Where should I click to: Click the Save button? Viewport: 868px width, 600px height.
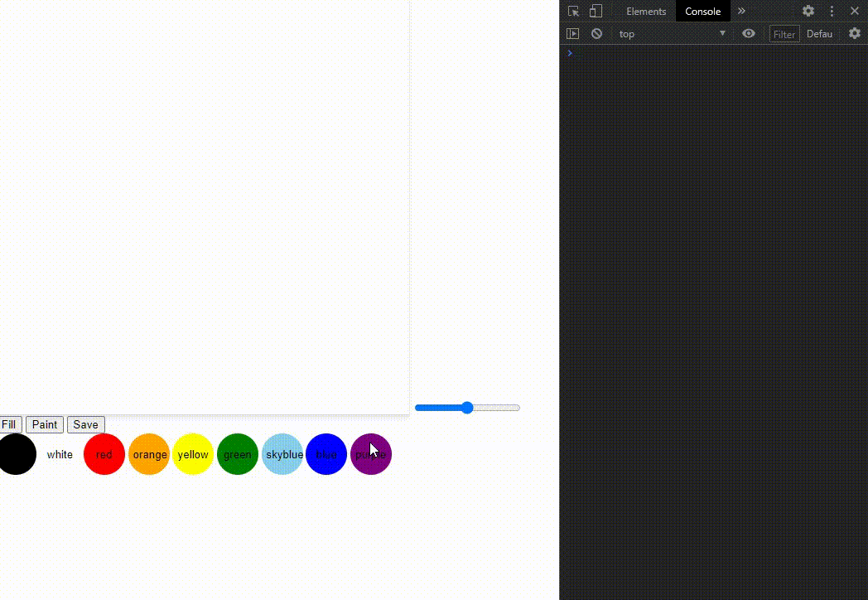coord(86,424)
